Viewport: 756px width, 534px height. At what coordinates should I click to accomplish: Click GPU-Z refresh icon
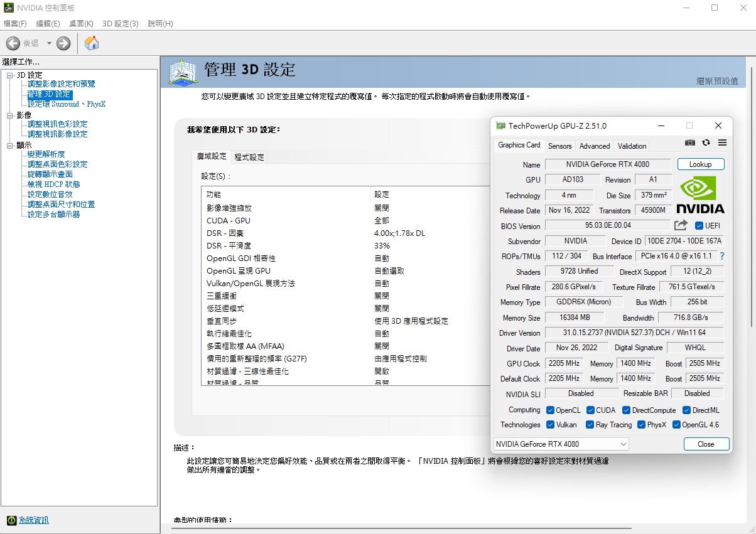(x=706, y=143)
